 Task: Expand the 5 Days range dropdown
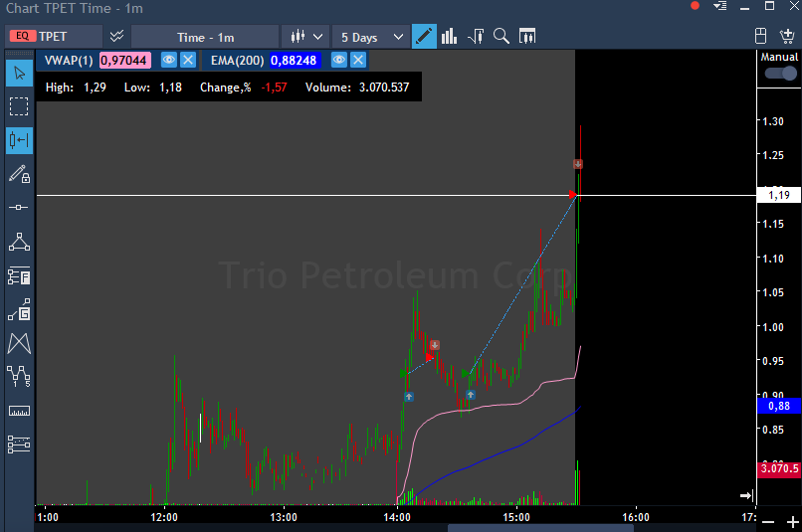pos(371,38)
